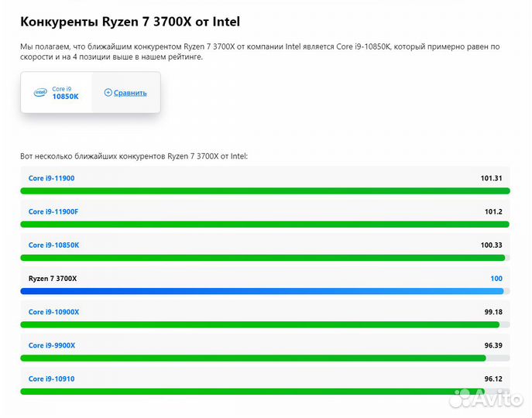
Task: Click the green bar for Core i9-10850K
Action: click(x=263, y=258)
